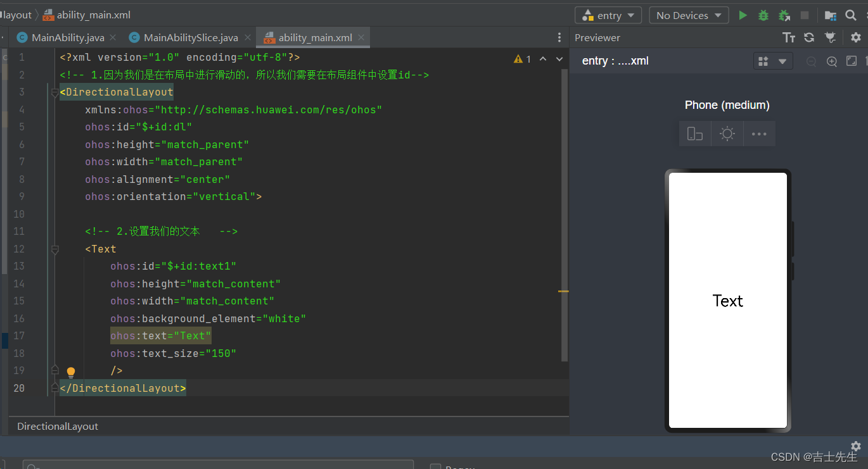Open the previewer profile manager dropdown
The width and height of the screenshot is (868, 469).
pos(773,61)
